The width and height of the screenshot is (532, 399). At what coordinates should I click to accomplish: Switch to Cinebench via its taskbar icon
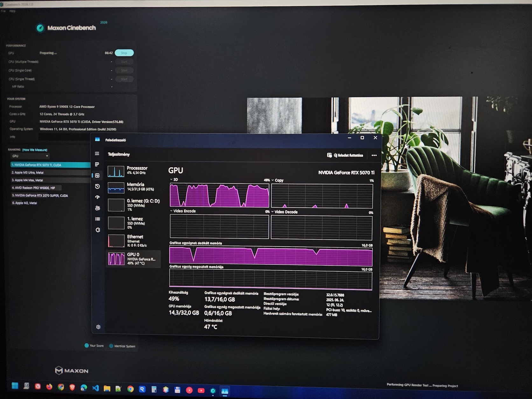[213, 391]
